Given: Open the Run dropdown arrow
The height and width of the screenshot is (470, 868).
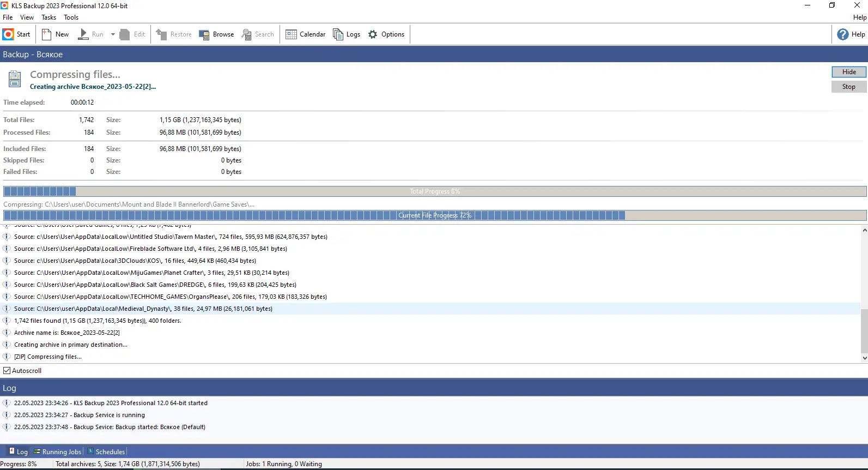Looking at the screenshot, I should 113,34.
